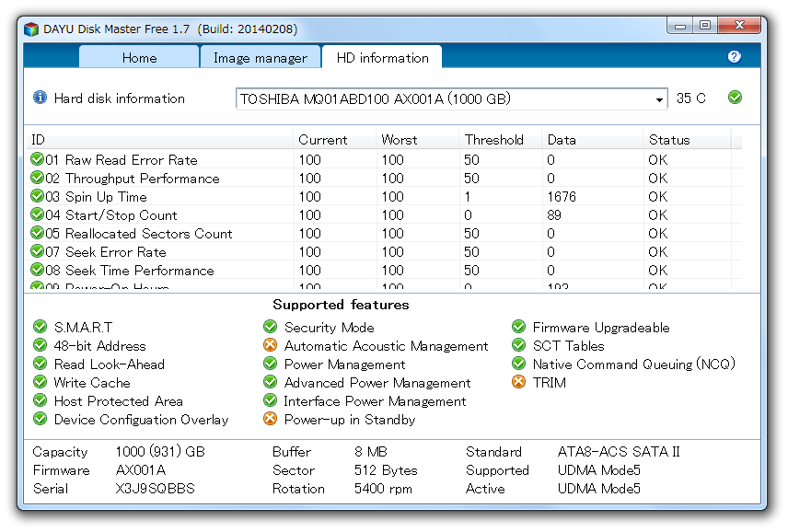Click the Status column header
This screenshot has width=788, height=532.
tap(687, 140)
